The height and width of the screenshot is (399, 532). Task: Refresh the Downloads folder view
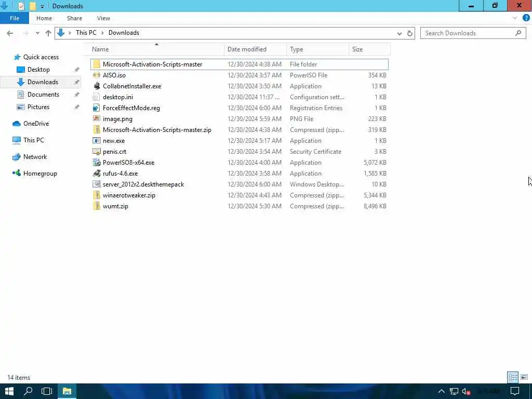click(410, 33)
